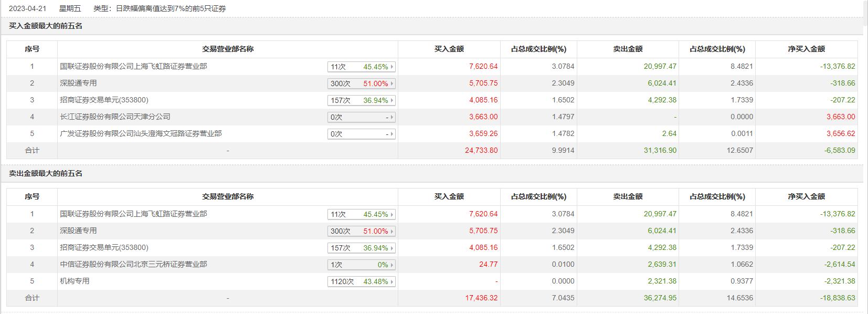Image resolution: width=868 pixels, height=314 pixels.
Task: Open 长江证券股份有限公司天津分公司 link
Action: (x=115, y=117)
